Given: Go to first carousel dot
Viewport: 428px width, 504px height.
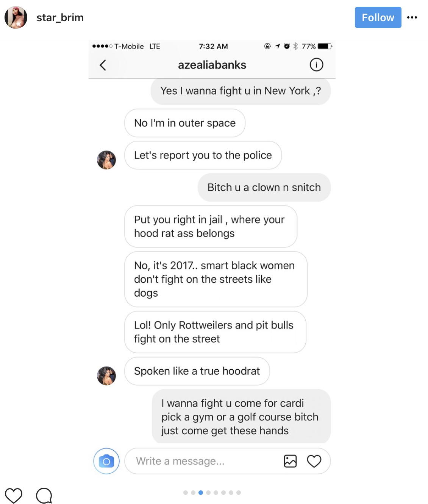Looking at the screenshot, I should click(x=186, y=493).
